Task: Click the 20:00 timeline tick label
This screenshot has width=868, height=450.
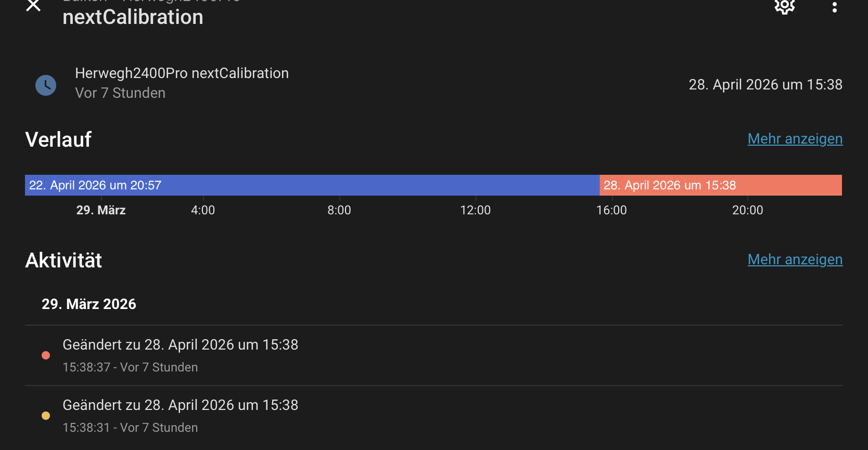Action: (x=748, y=210)
